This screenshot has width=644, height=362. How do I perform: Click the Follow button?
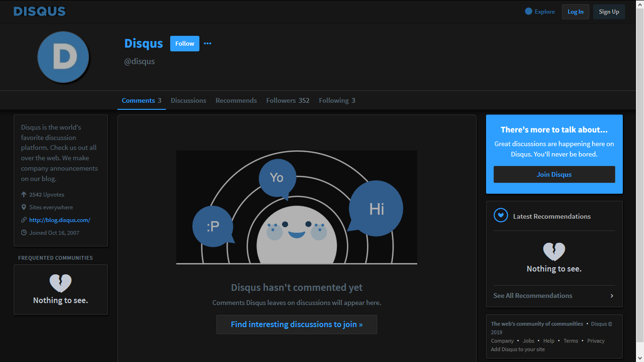pyautogui.click(x=184, y=43)
